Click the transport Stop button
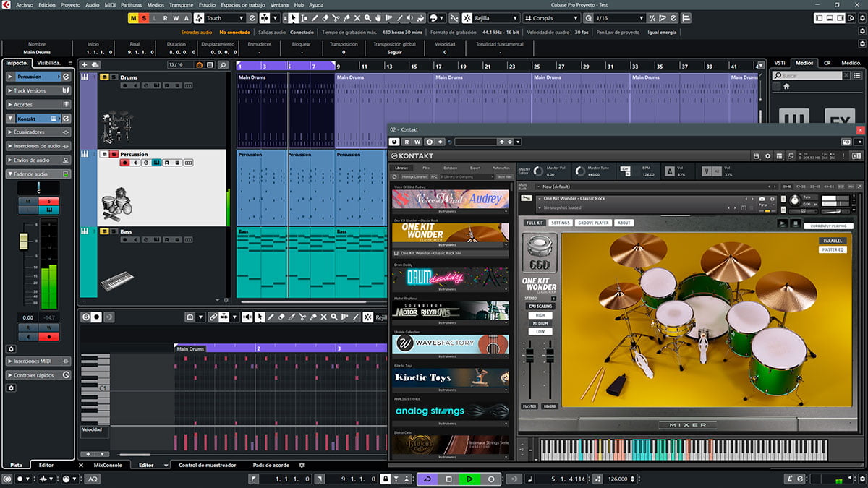The width and height of the screenshot is (868, 488). tap(448, 479)
